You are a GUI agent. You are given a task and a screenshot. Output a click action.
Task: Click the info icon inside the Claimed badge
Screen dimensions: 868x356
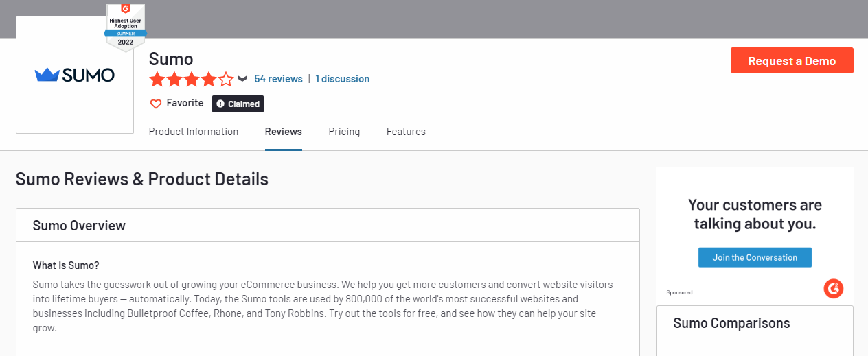[x=220, y=104]
